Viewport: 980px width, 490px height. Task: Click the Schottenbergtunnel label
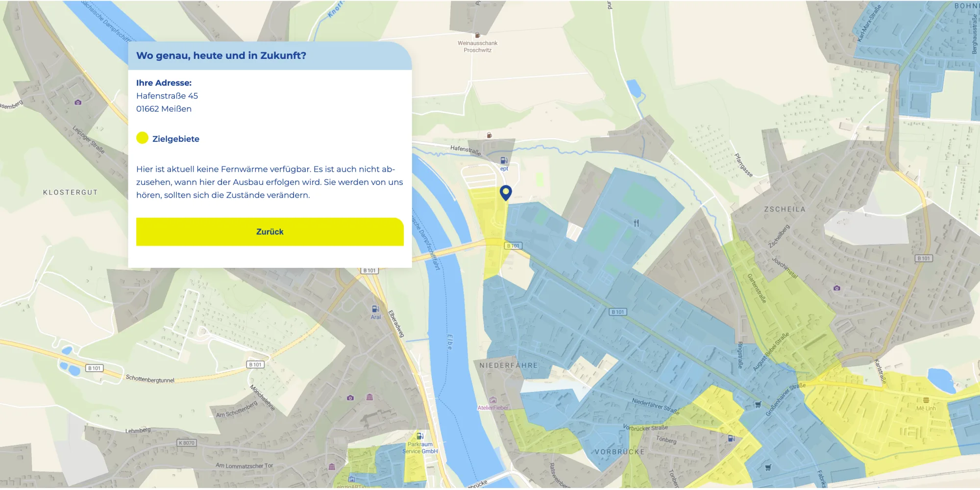pos(150,379)
